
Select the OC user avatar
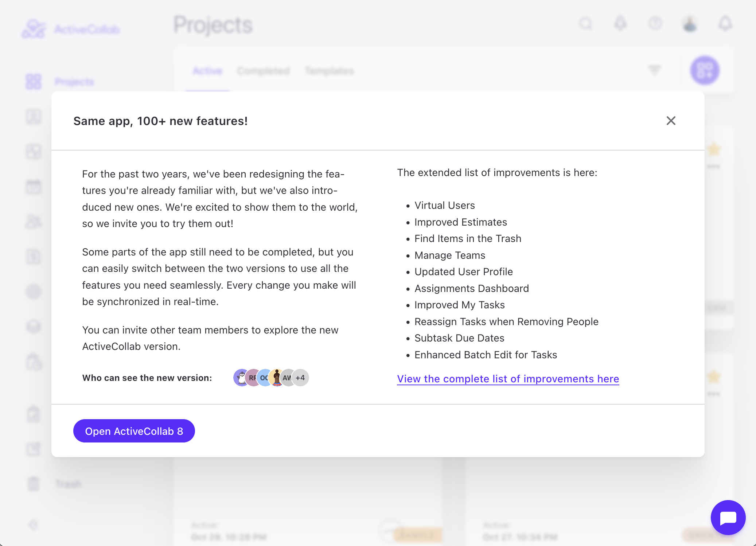(x=264, y=378)
